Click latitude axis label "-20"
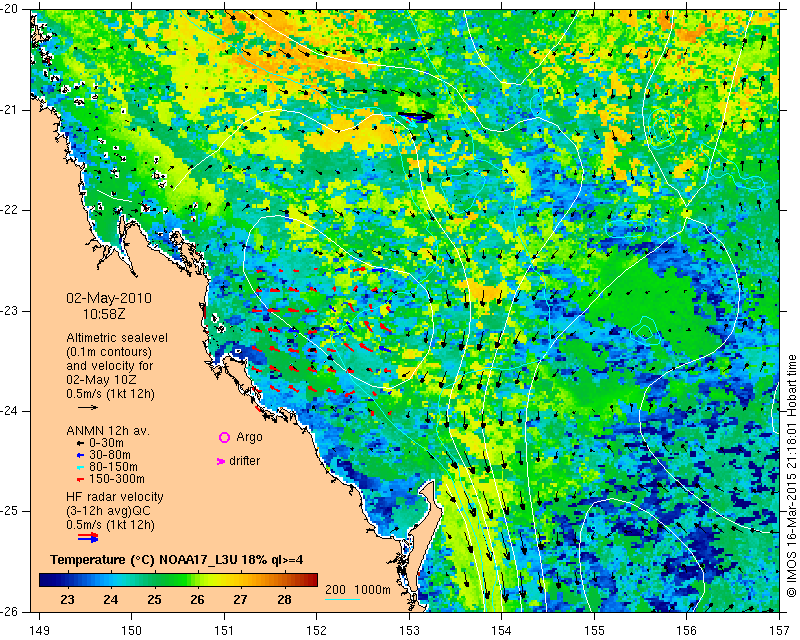The height and width of the screenshot is (640, 800). (x=11, y=10)
